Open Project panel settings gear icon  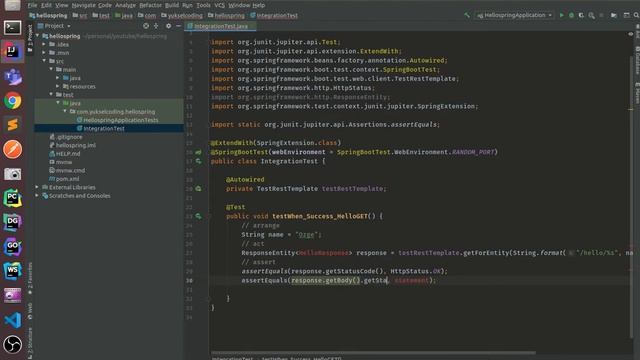[168, 26]
